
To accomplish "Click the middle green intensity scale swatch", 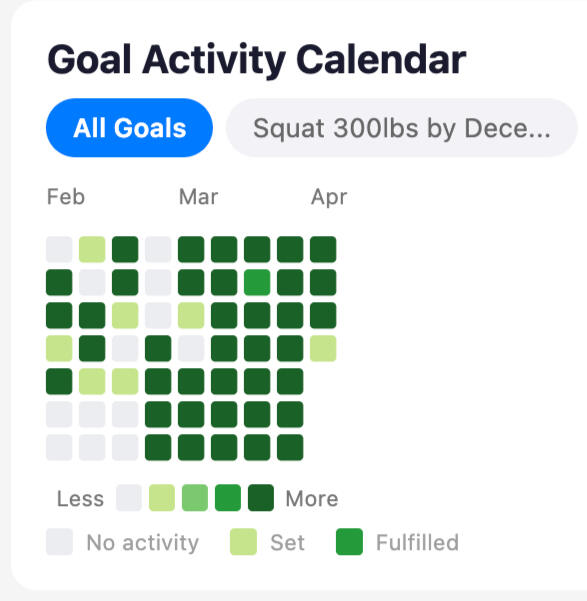I will [x=195, y=498].
